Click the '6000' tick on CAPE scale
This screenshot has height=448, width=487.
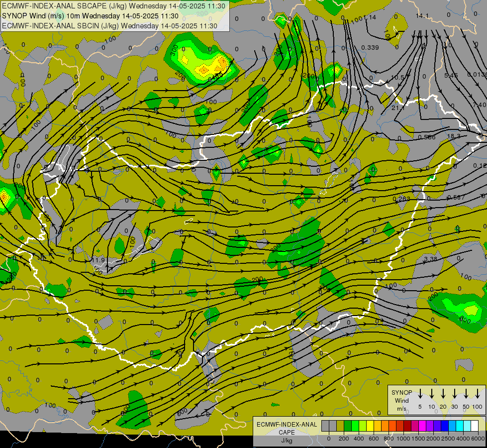(x=478, y=439)
